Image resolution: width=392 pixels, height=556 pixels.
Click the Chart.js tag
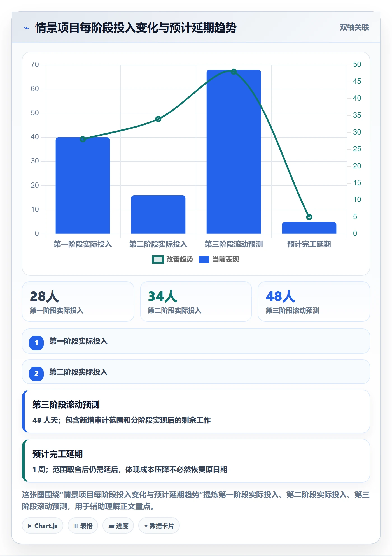[43, 526]
